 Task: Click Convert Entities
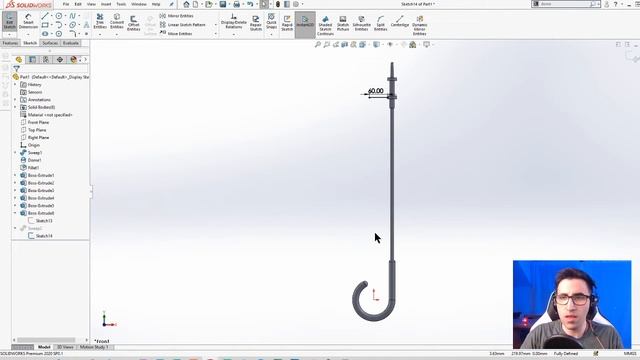(117, 21)
